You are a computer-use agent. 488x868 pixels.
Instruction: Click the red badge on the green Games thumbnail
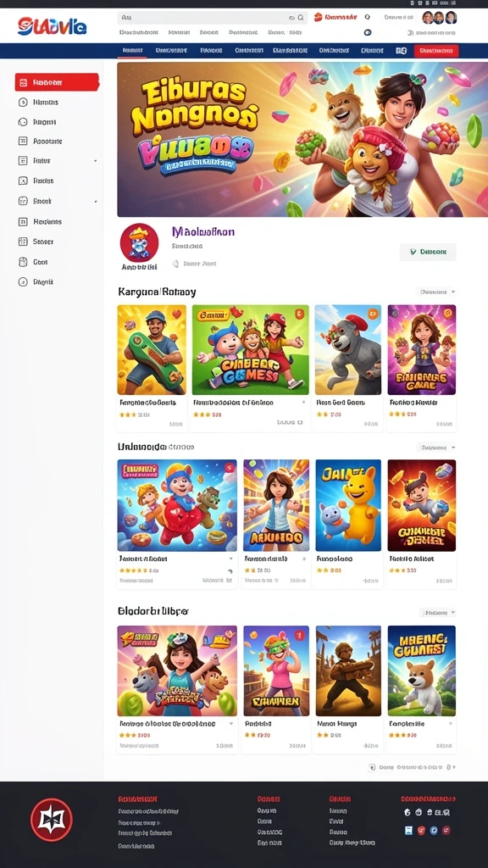(299, 314)
